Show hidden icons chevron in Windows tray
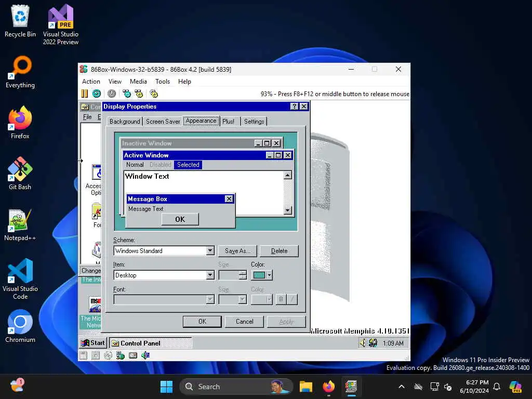The image size is (532, 399). click(x=402, y=387)
